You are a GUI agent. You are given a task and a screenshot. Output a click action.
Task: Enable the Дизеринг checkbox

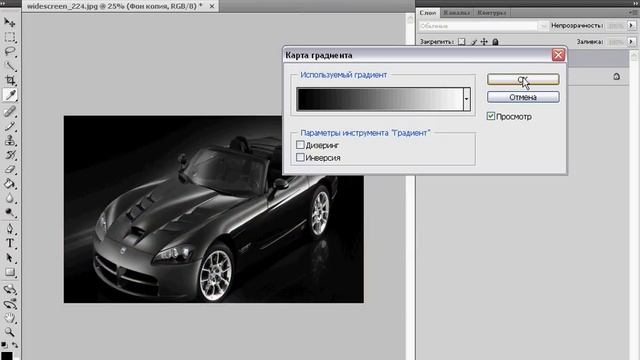300,145
